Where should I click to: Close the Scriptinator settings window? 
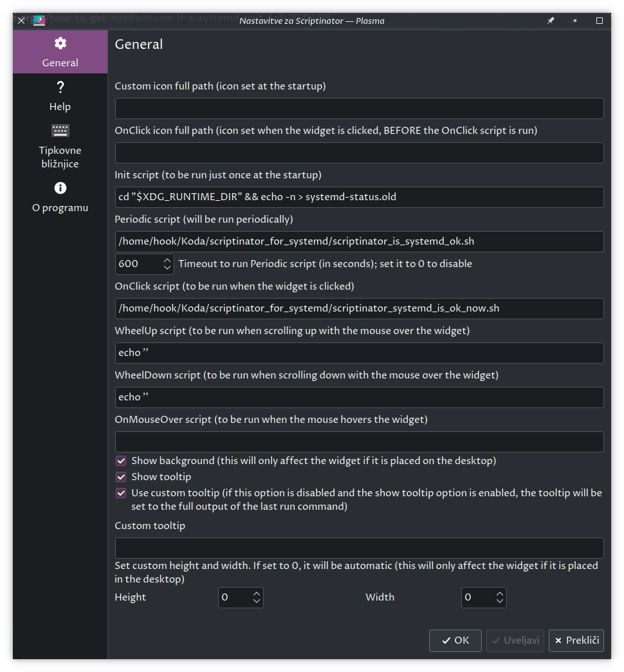[x=21, y=21]
